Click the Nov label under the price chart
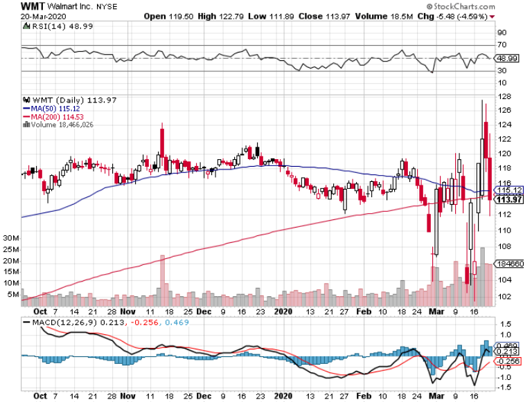The height and width of the screenshot is (402, 532). click(x=128, y=311)
